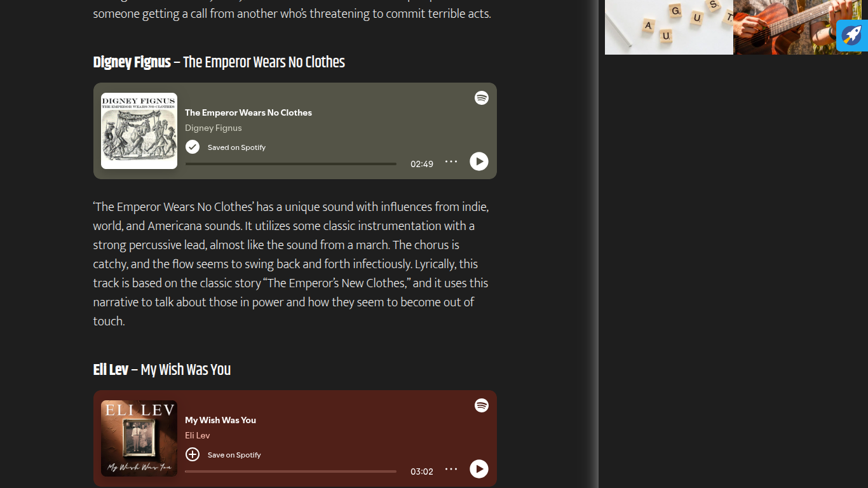
Task: Open Digney Fignus artist link in player
Action: click(214, 128)
